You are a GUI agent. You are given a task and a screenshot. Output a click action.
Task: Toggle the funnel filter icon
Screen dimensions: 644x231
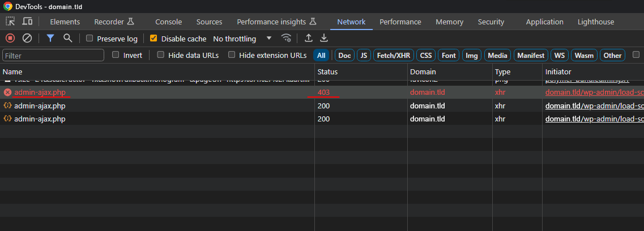coord(50,39)
